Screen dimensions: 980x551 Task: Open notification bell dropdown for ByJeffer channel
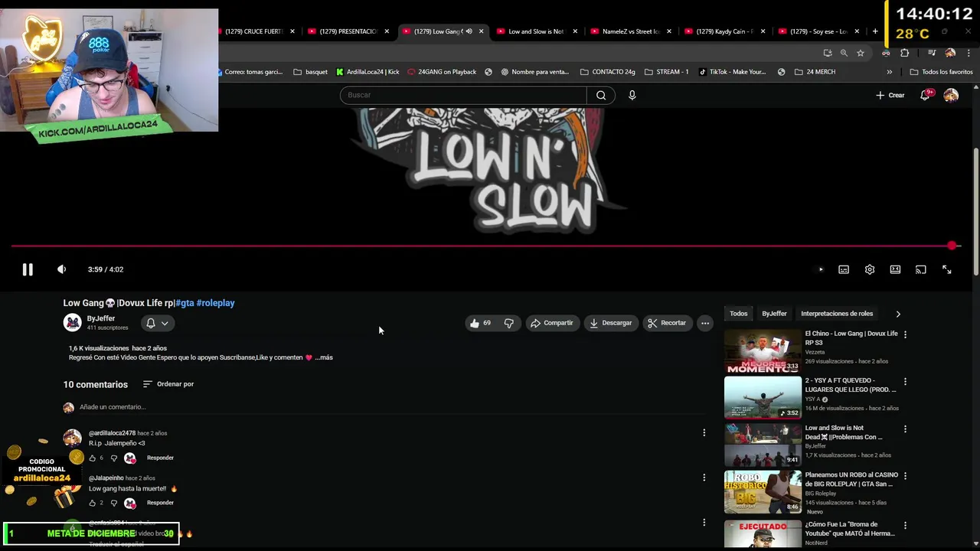point(157,323)
